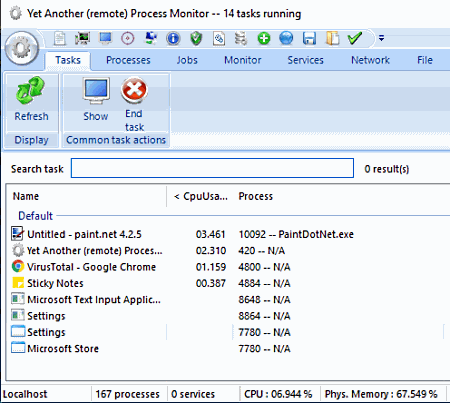Click the blue information icon
This screenshot has height=403, width=450.
pos(173,38)
